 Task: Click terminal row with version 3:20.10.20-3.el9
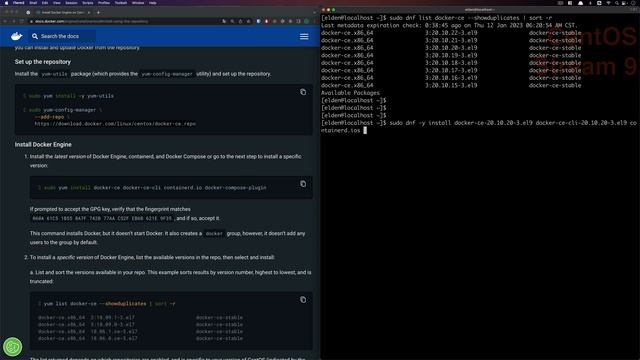(x=451, y=48)
